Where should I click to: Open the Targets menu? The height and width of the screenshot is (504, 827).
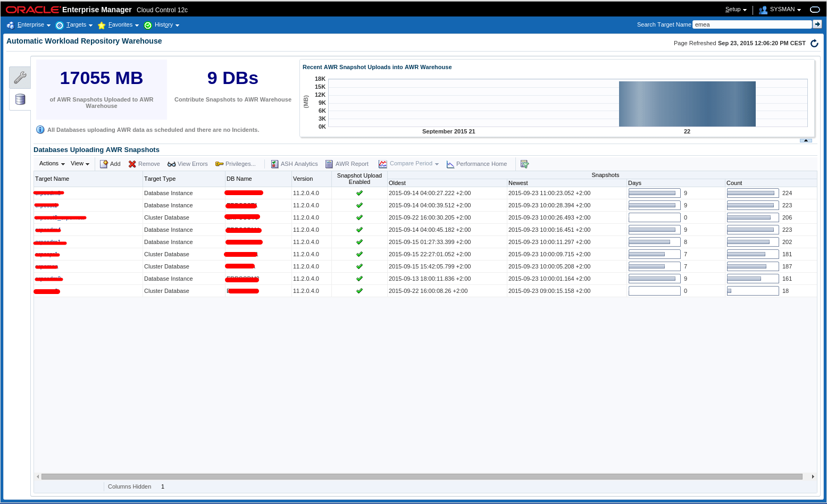click(x=74, y=25)
